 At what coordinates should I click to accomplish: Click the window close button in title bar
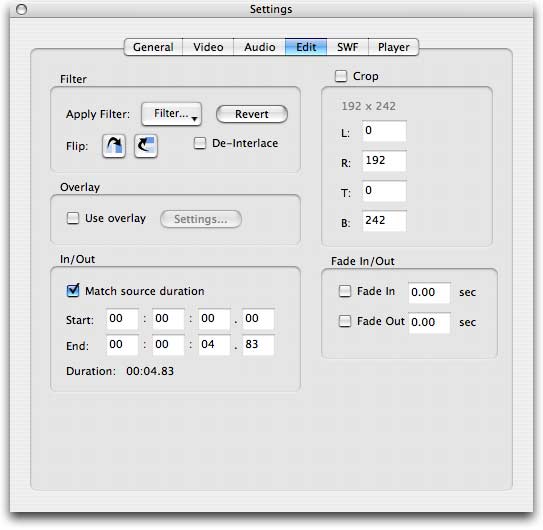[21, 9]
